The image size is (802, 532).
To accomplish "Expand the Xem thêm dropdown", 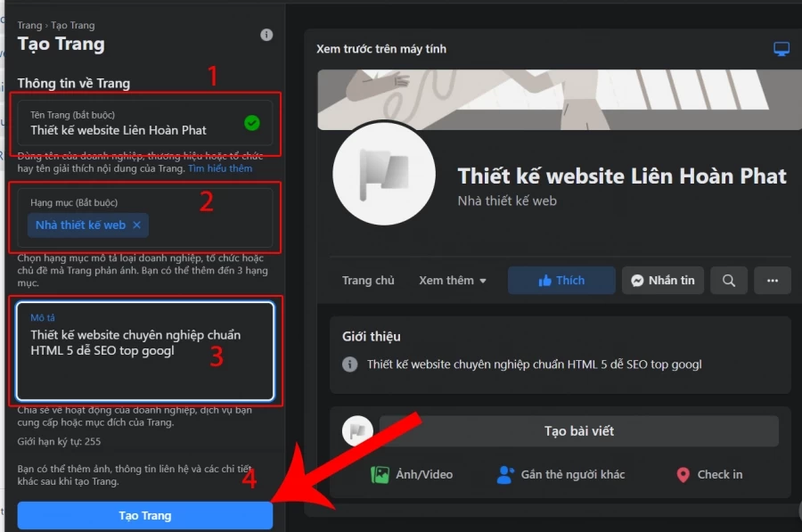I will pyautogui.click(x=452, y=281).
